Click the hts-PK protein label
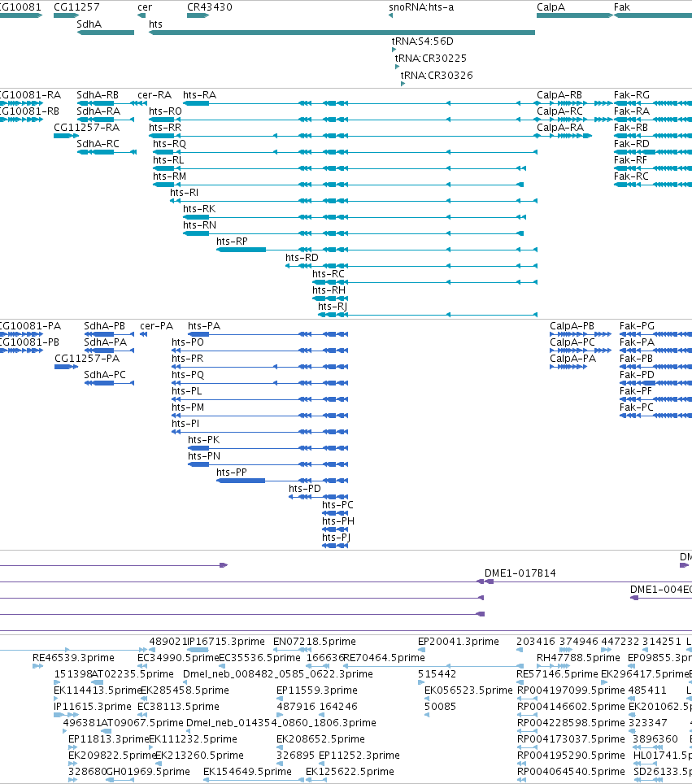 click(204, 439)
